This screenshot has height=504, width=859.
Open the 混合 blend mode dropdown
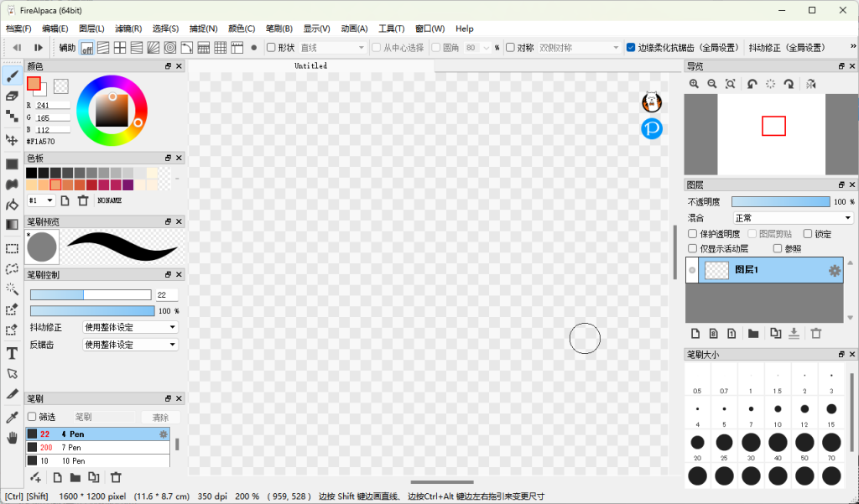click(x=793, y=218)
